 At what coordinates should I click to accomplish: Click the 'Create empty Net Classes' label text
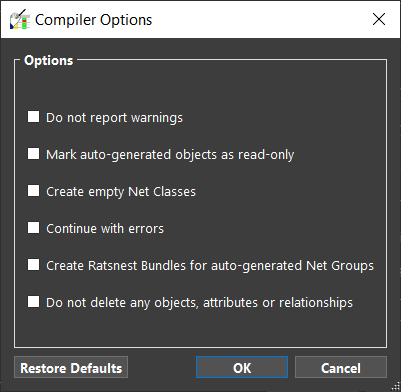click(x=121, y=192)
